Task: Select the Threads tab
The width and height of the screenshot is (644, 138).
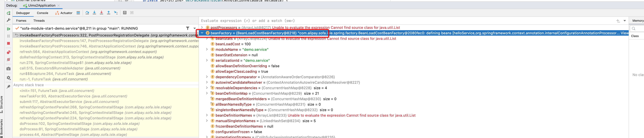Action: pyautogui.click(x=39, y=21)
